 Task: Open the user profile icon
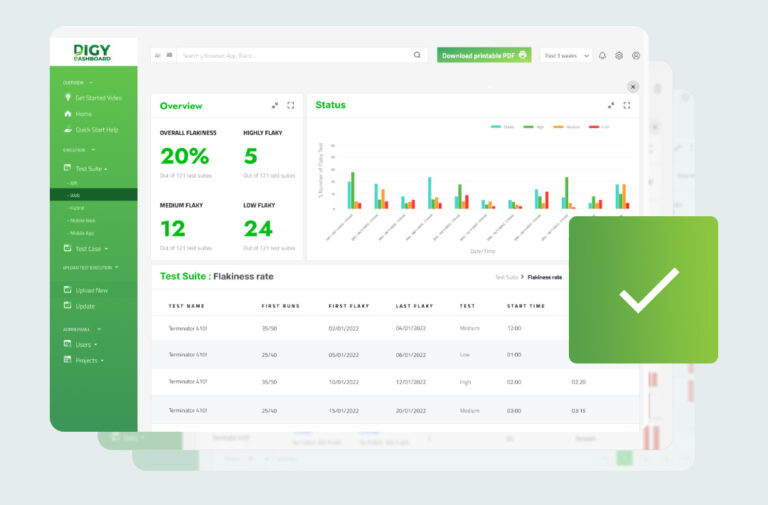coord(636,56)
